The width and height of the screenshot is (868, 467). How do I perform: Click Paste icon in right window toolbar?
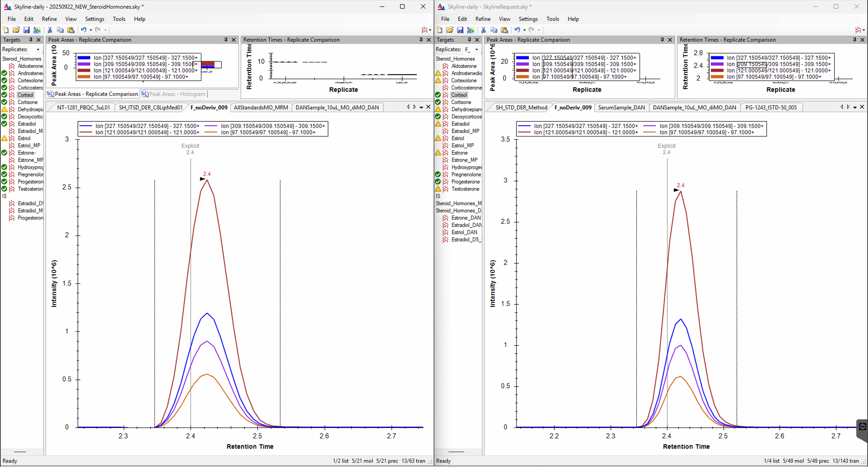pos(504,30)
